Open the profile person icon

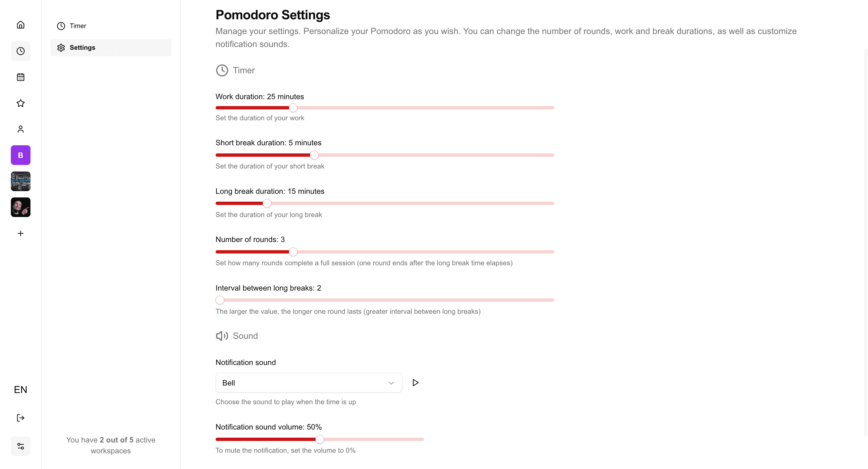pyautogui.click(x=20, y=129)
